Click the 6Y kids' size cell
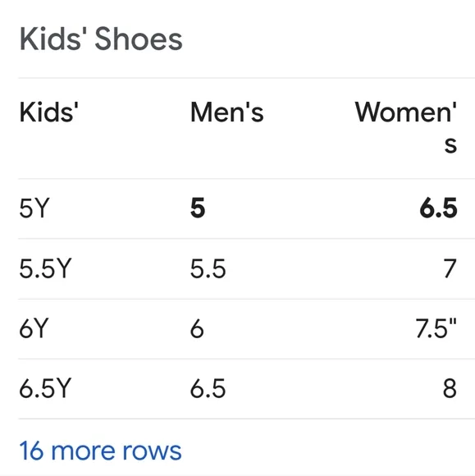Viewport: 475px width, 476px height. click(34, 328)
